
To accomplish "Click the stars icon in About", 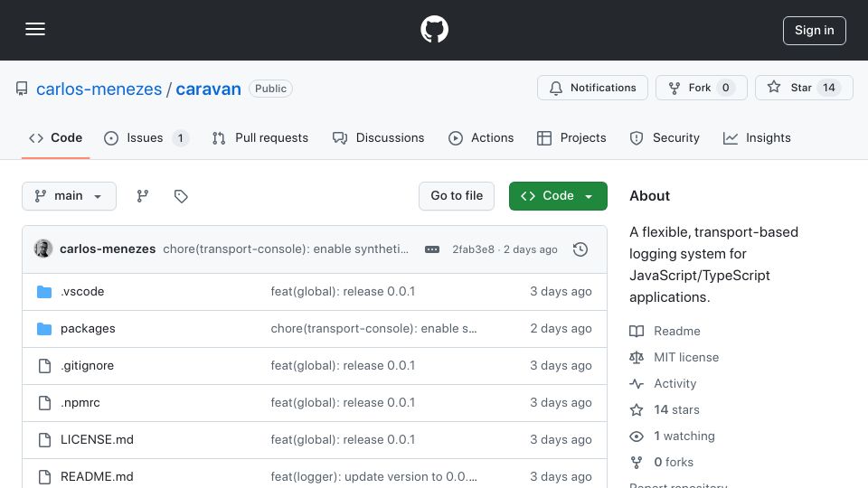I will coord(637,410).
